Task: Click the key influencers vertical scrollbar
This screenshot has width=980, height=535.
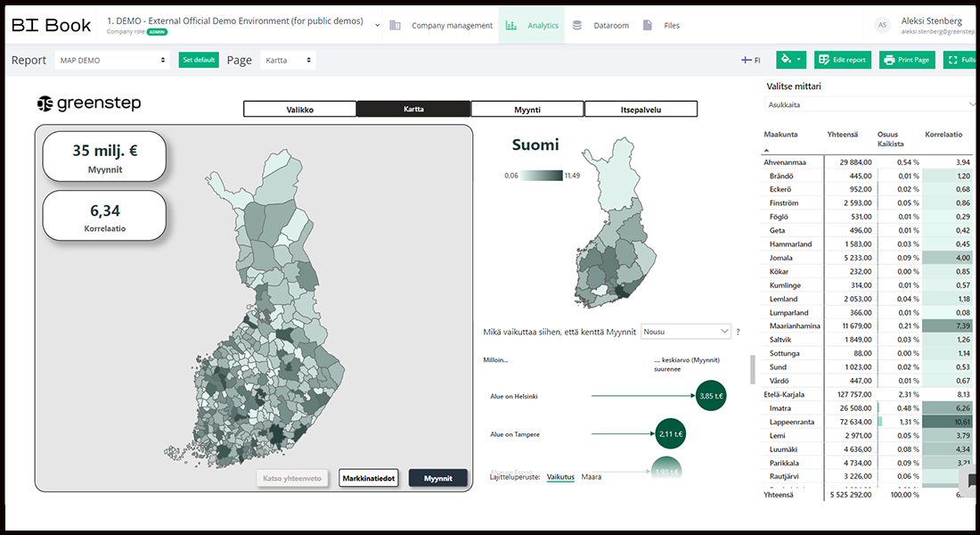Action: click(x=754, y=368)
